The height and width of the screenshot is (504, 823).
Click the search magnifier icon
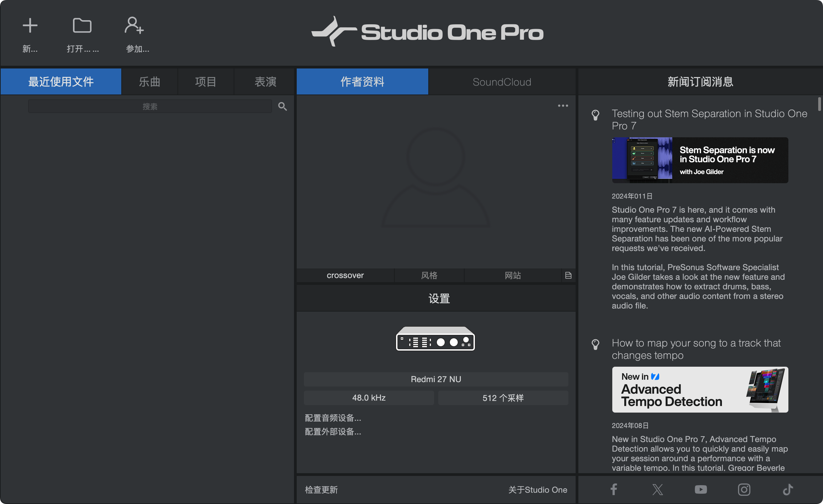[282, 106]
